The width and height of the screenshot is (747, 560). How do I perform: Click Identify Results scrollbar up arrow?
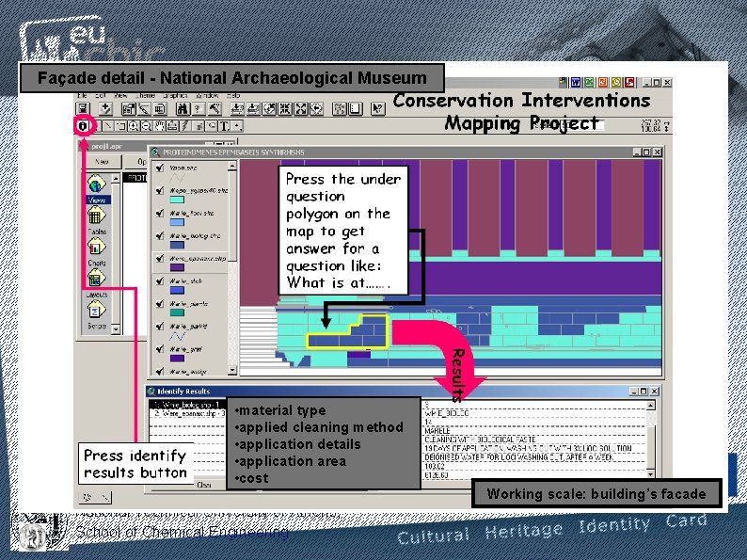point(651,405)
